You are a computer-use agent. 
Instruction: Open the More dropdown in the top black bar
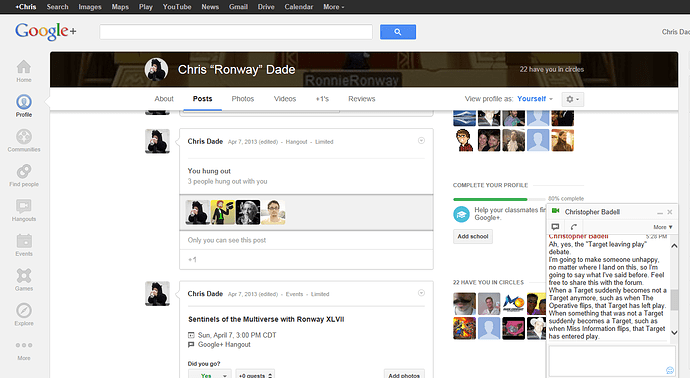[334, 7]
